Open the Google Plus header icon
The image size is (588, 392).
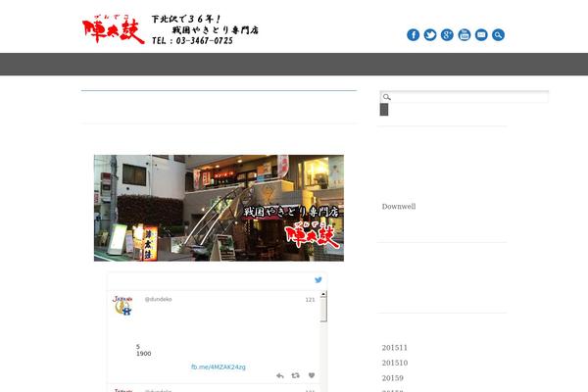447,35
